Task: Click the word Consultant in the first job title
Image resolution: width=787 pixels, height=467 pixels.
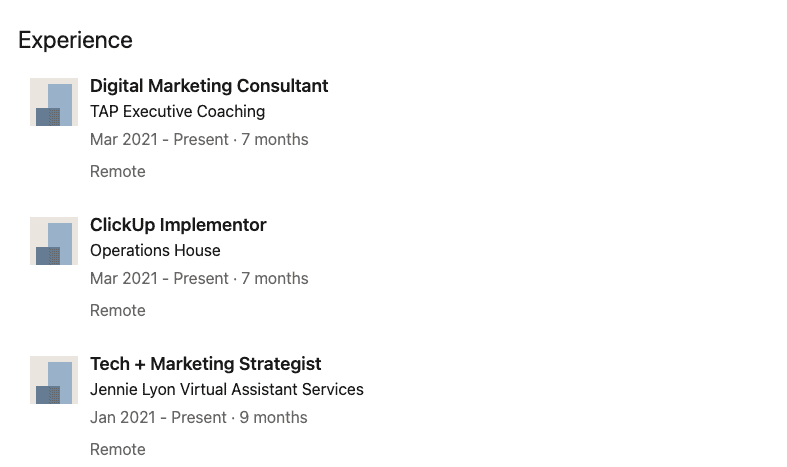Action: pos(282,86)
